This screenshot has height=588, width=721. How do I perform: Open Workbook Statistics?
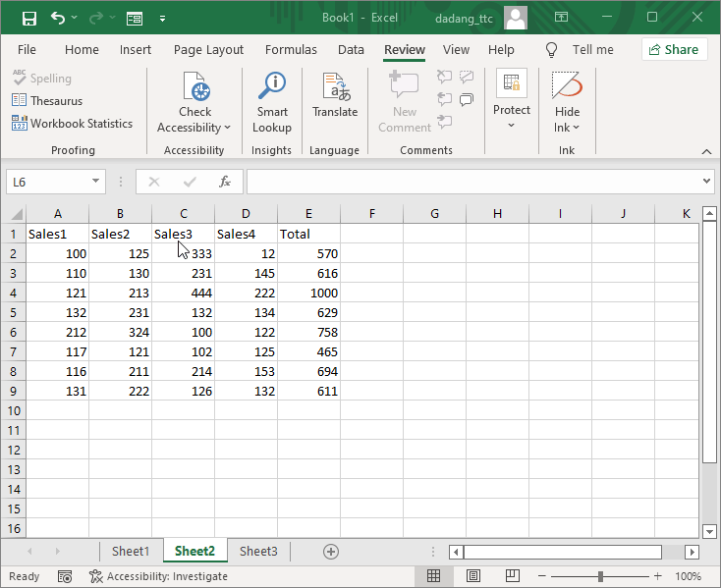72,124
